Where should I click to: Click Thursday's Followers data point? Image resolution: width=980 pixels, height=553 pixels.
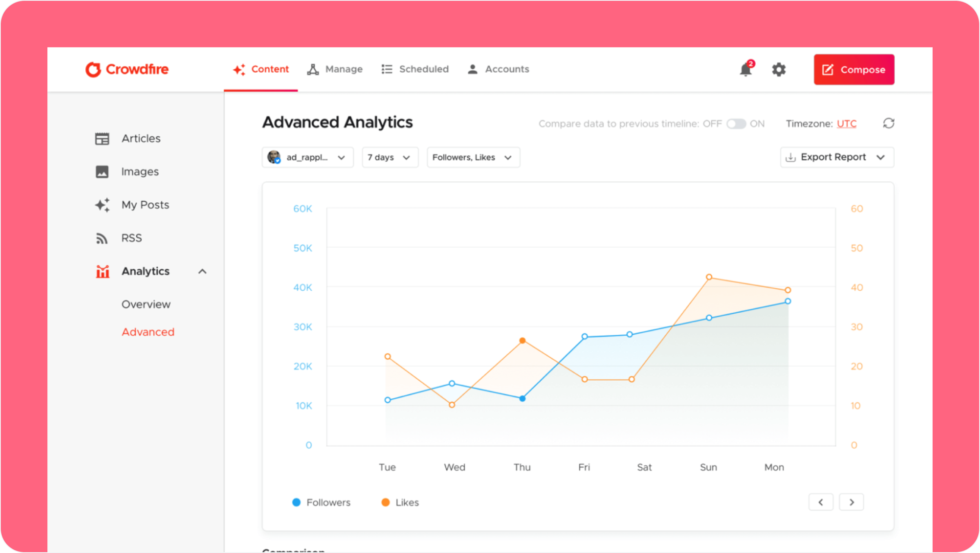coord(522,398)
